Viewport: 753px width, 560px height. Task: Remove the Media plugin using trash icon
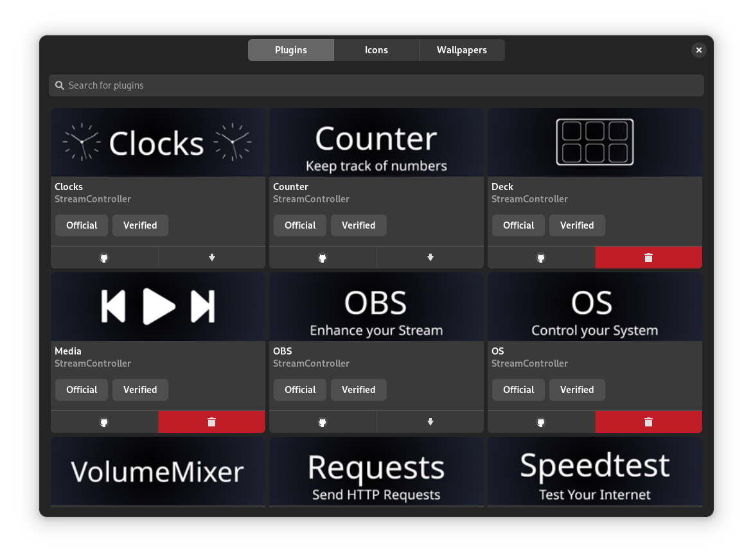coord(212,423)
